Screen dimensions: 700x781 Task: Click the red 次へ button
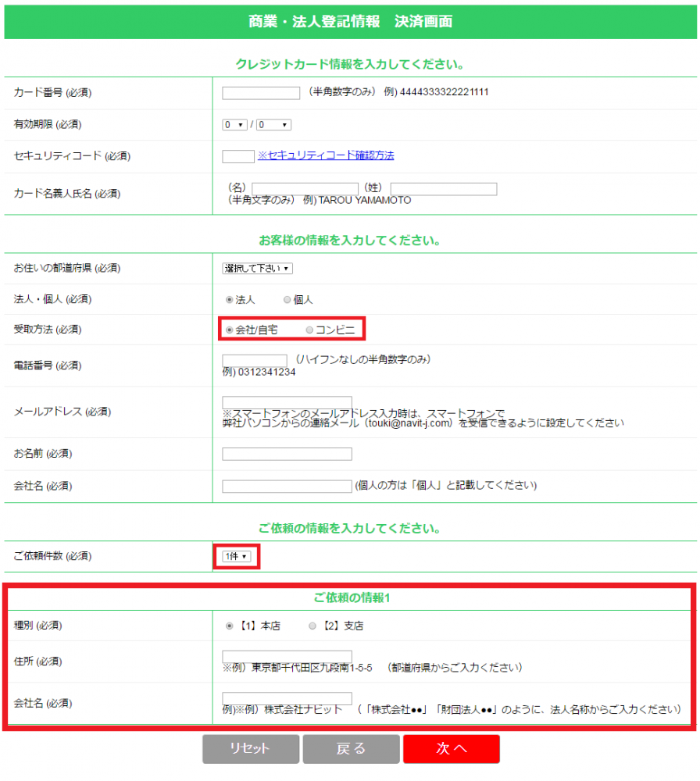[452, 749]
